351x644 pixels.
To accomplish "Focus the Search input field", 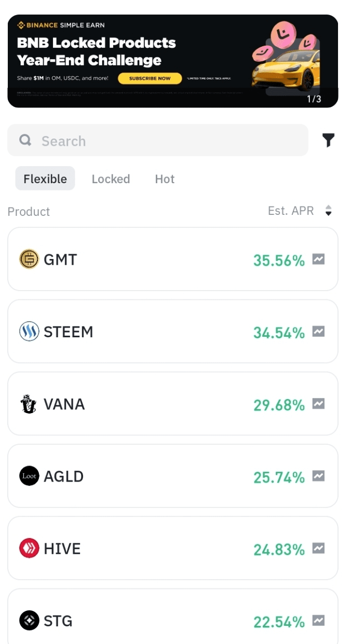I will [166, 141].
